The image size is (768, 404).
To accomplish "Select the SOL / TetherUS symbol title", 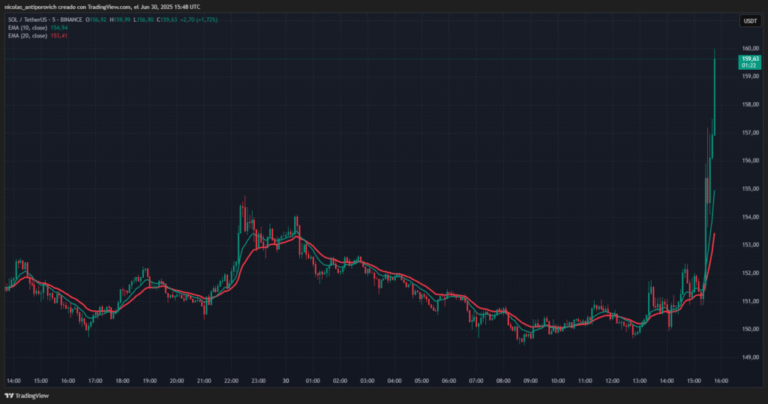I will pyautogui.click(x=45, y=20).
